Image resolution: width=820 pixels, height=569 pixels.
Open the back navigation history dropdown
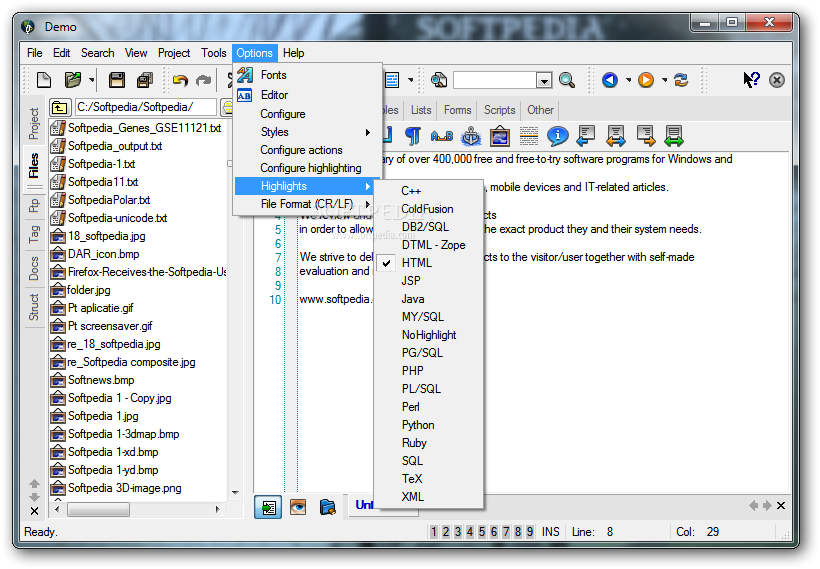click(628, 80)
